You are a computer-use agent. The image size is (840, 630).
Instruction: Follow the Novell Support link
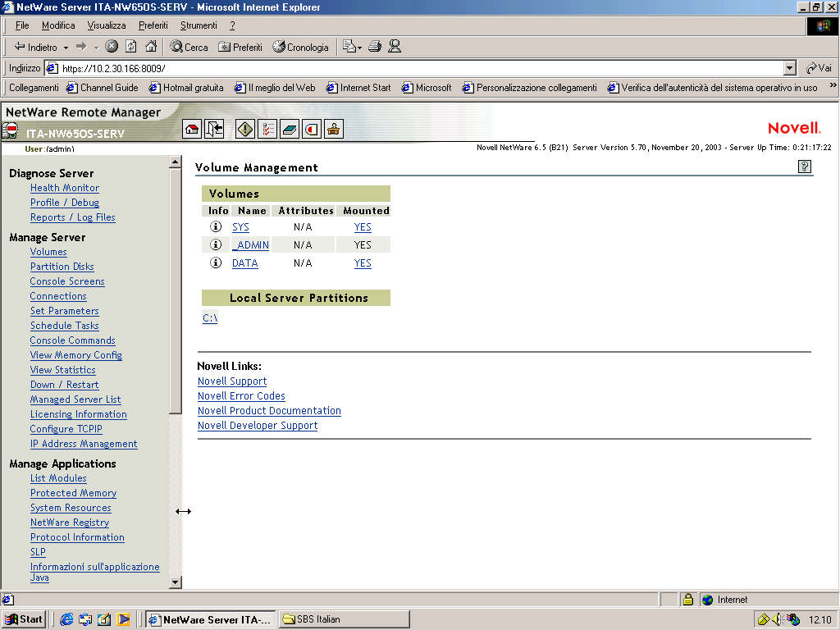tap(232, 381)
